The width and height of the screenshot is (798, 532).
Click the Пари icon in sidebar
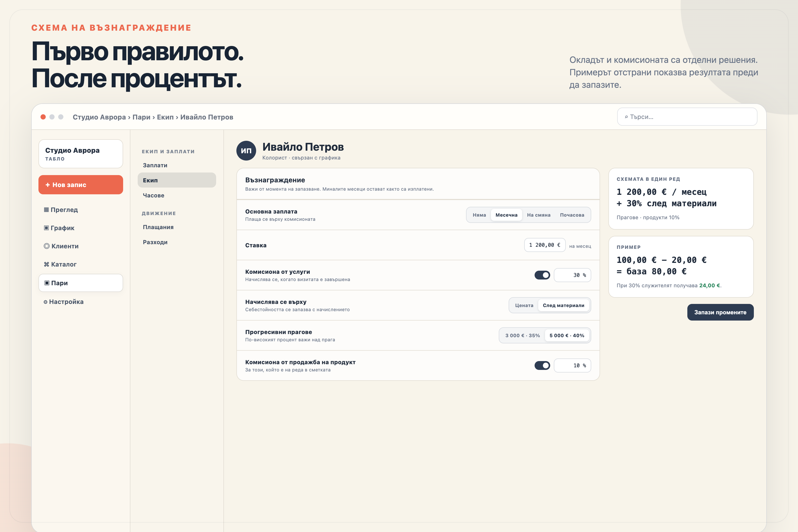coord(47,283)
